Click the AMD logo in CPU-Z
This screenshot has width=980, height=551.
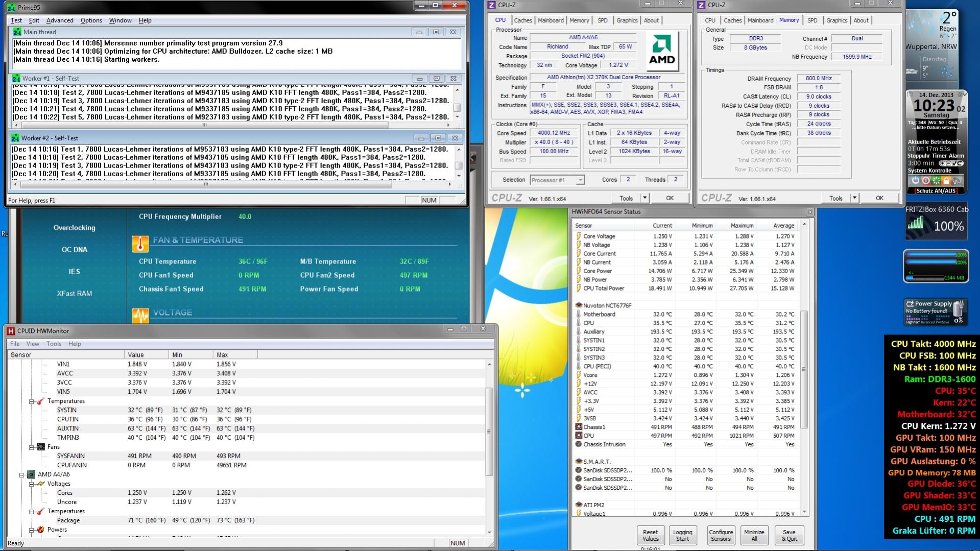point(662,51)
